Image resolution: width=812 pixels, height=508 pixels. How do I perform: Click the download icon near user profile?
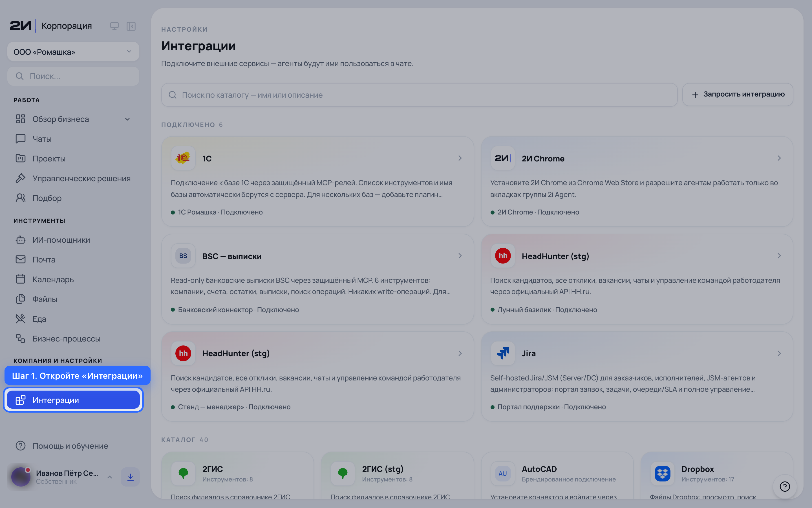tap(131, 477)
